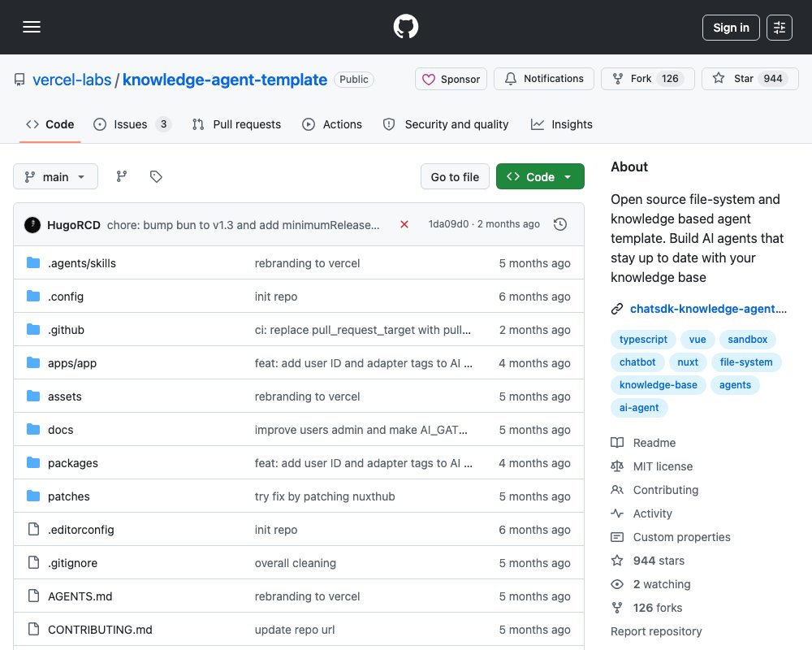Open the .github folder
The height and width of the screenshot is (650, 812).
(x=66, y=330)
